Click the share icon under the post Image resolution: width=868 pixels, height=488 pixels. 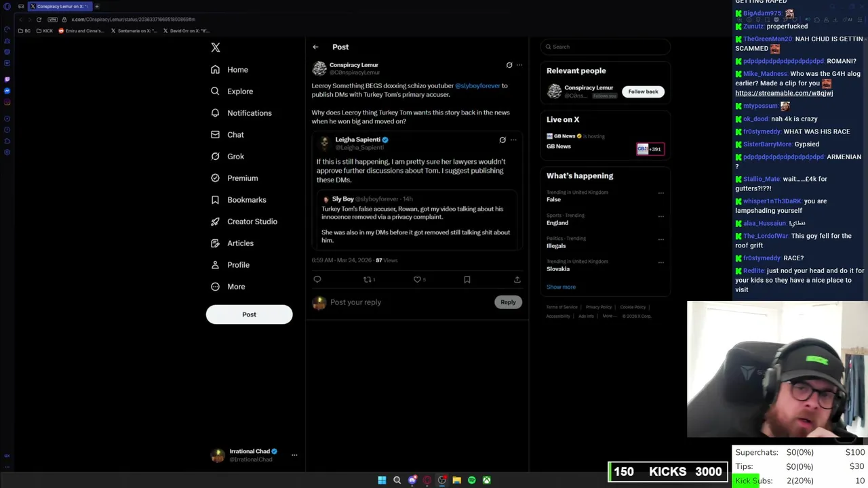point(517,279)
